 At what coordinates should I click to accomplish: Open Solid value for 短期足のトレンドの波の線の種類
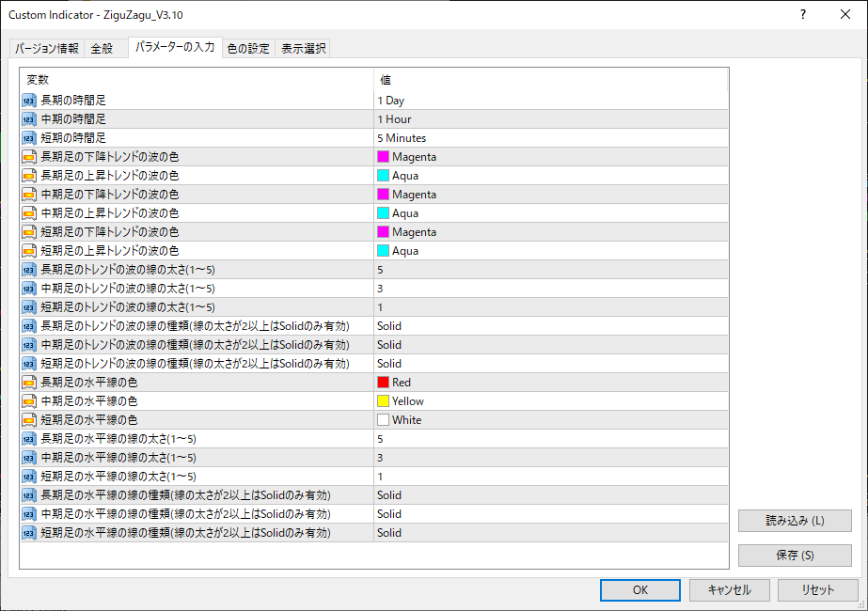tap(551, 364)
